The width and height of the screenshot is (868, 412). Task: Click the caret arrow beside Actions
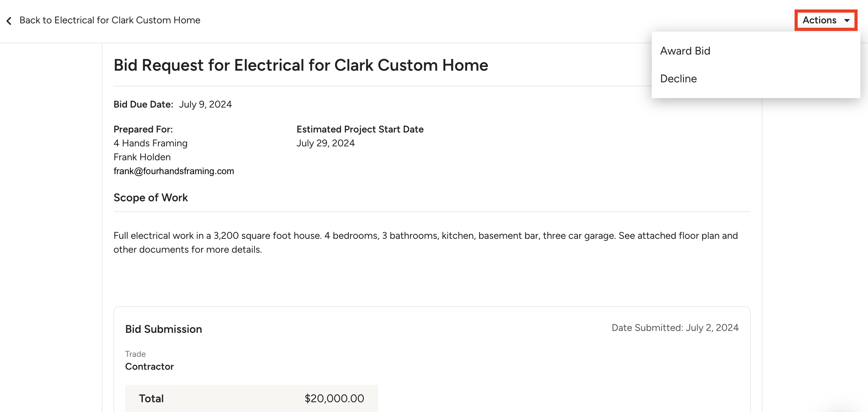(x=847, y=21)
